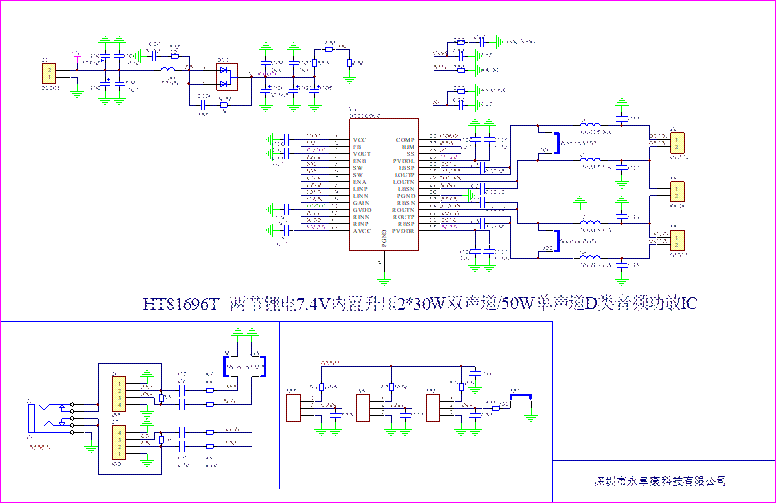
Task: Click the vertical PGND label inside the IC
Action: pos(384,239)
